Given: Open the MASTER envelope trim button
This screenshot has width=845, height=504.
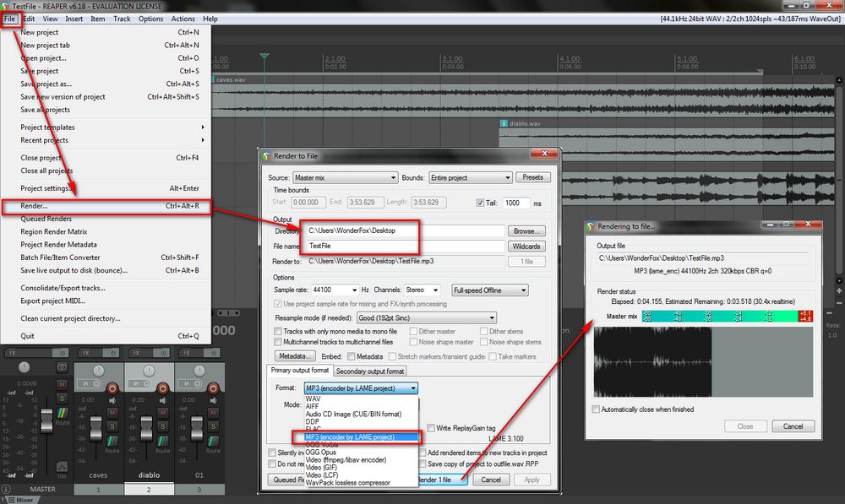Looking at the screenshot, I should coord(62,466).
